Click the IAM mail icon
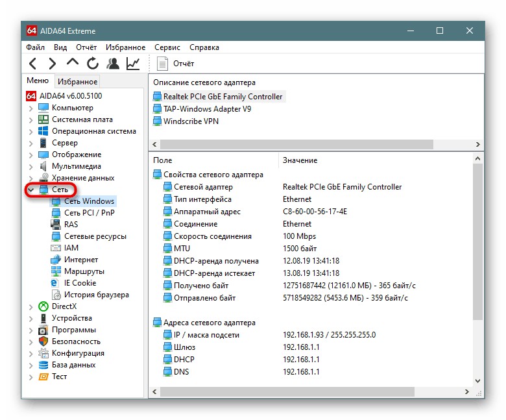506x420 pixels. point(56,248)
